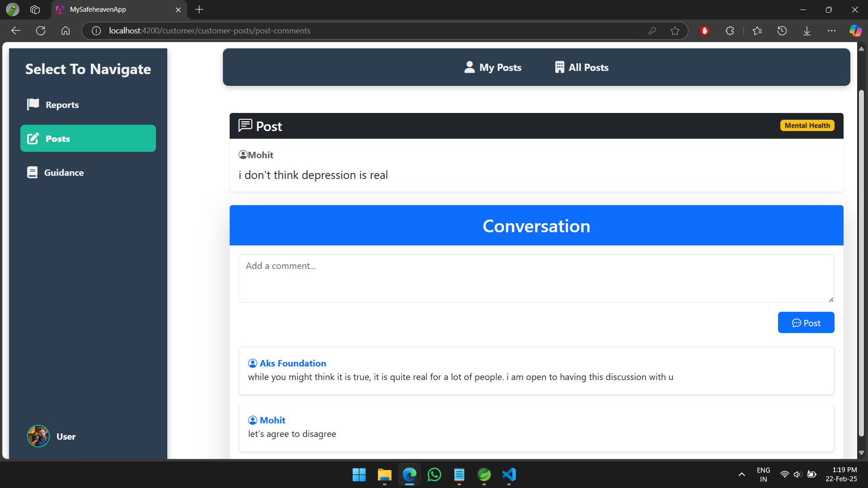Click the Mental Health category badge
Viewport: 868px width, 488px height.
pos(807,126)
